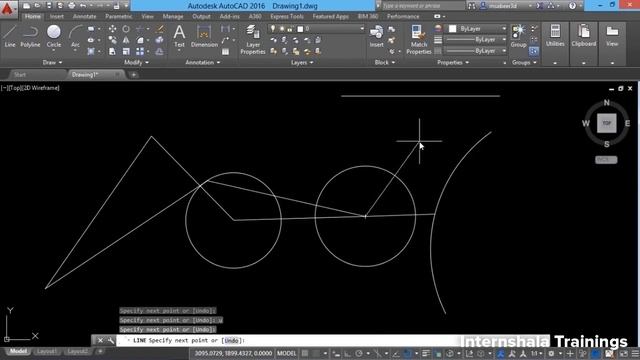640x360 pixels.
Task: Click Match Properties tool
Action: 419,40
